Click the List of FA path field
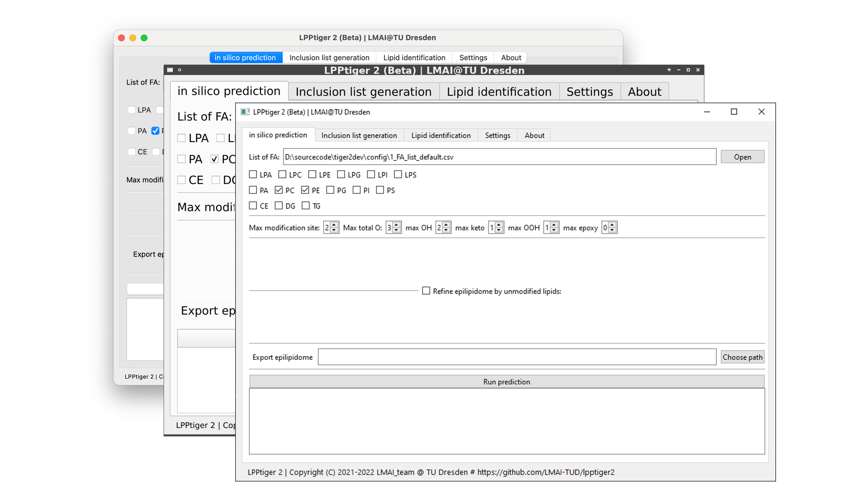The height and width of the screenshot is (488, 868). point(499,157)
